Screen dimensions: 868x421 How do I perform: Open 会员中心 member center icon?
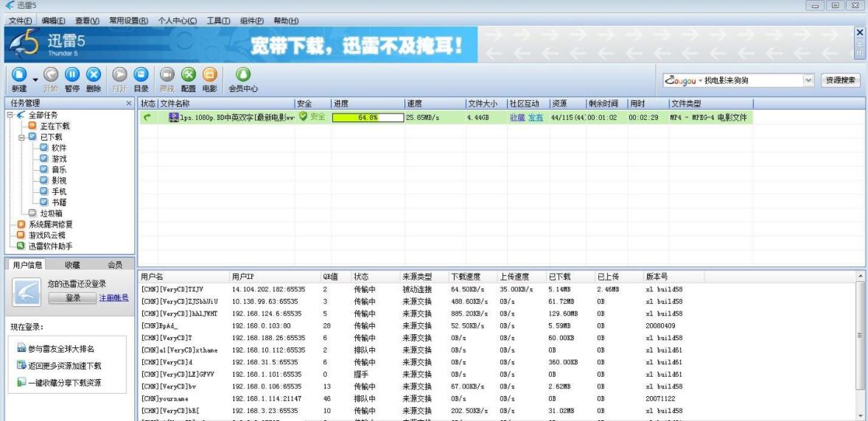(x=243, y=74)
